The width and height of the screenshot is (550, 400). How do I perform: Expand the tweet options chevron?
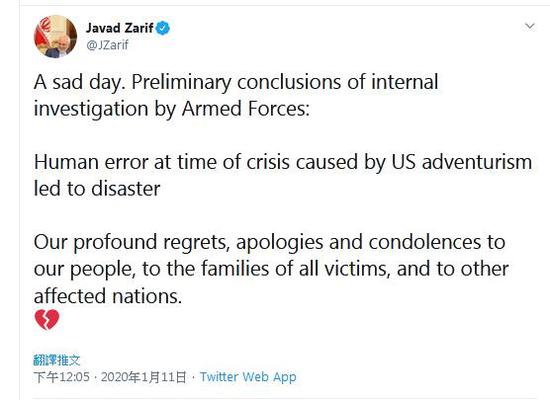tap(530, 26)
